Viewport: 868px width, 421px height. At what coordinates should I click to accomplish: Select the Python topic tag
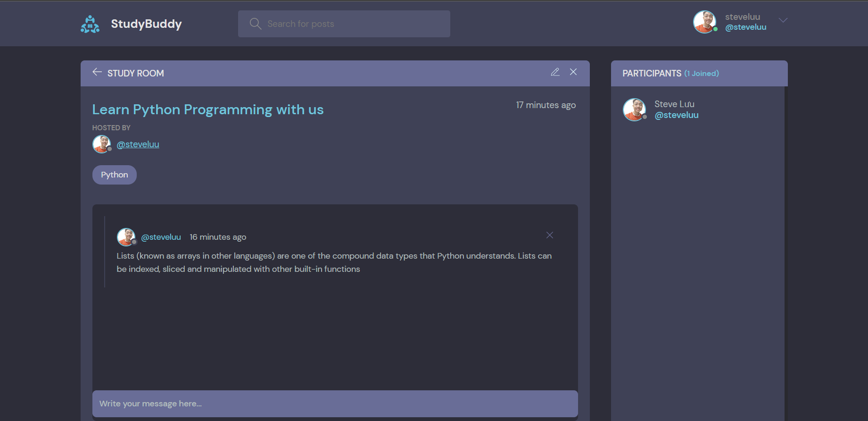114,175
